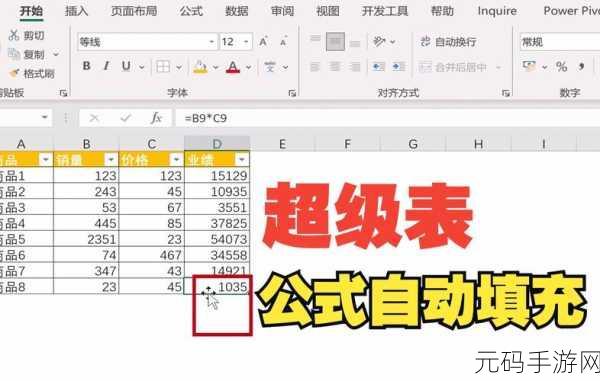
Task: Select column D header
Action: click(x=217, y=144)
